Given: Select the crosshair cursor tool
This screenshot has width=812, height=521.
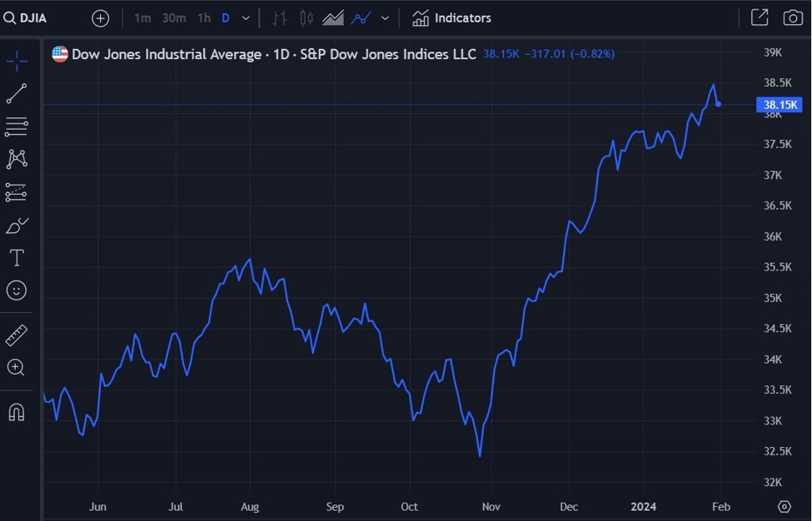Looking at the screenshot, I should coord(16,60).
